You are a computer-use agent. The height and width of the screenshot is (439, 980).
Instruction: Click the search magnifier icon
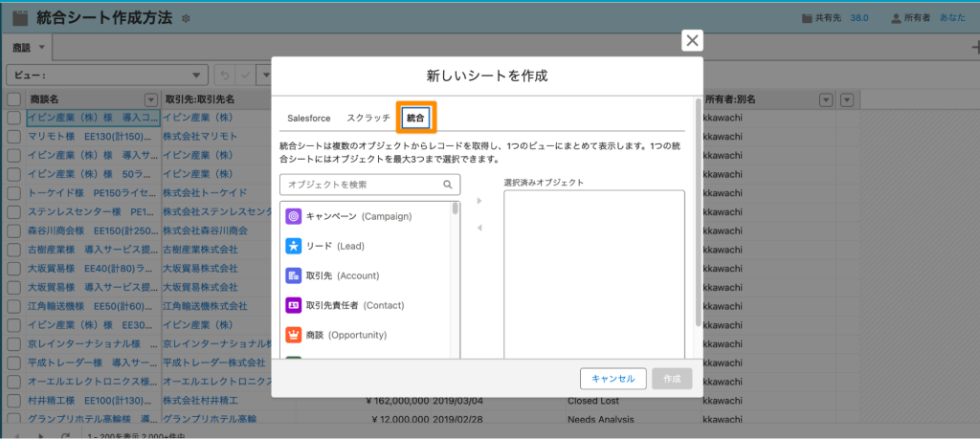(448, 185)
